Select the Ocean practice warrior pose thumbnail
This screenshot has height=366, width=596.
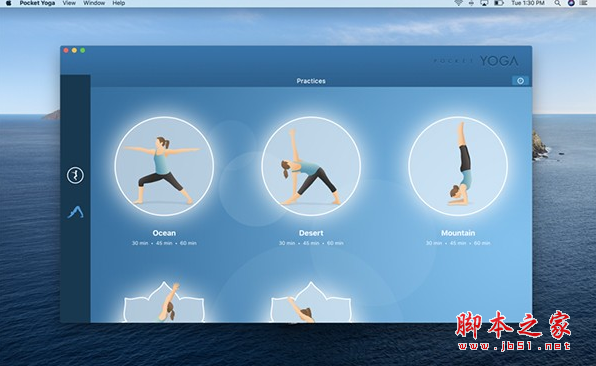point(164,166)
